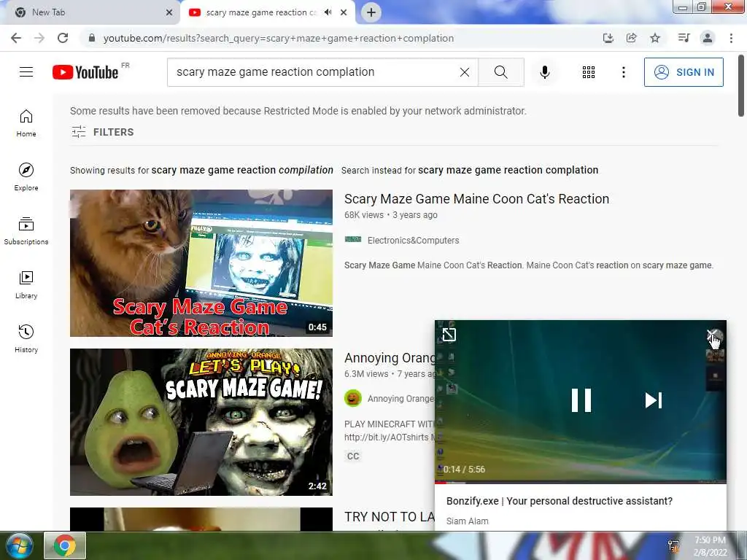This screenshot has width=747, height=560.
Task: Open 'Scary Maze Game Maine Coon Cat's Reaction' title
Action: [476, 198]
